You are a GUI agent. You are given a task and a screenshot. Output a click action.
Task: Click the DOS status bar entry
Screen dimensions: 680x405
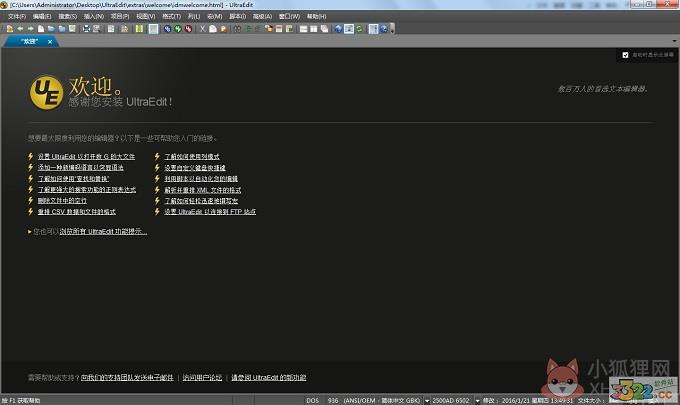312,401
